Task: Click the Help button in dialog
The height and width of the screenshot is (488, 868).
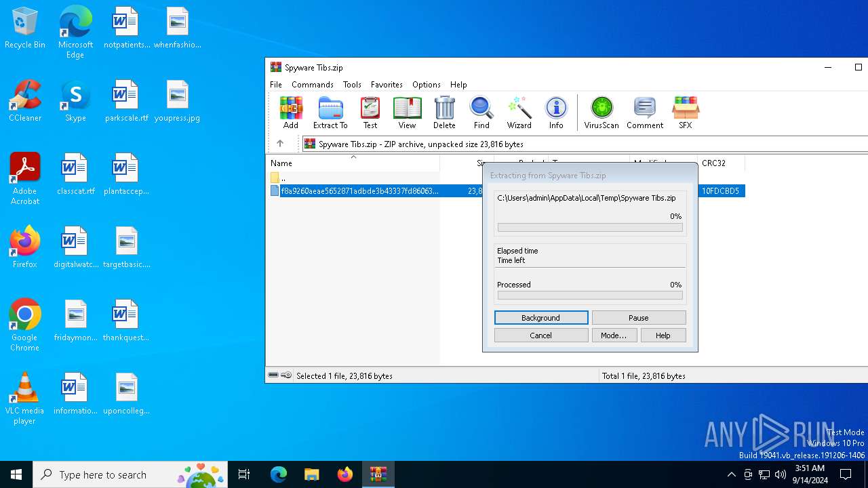Action: pos(663,335)
